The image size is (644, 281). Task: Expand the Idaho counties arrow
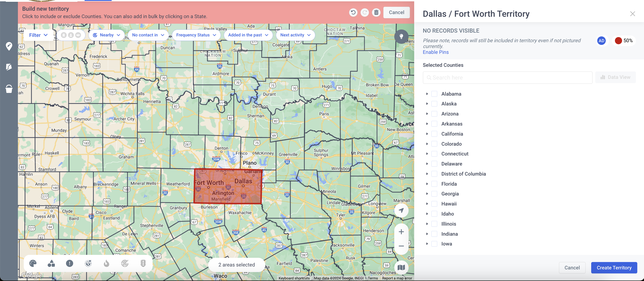click(427, 214)
